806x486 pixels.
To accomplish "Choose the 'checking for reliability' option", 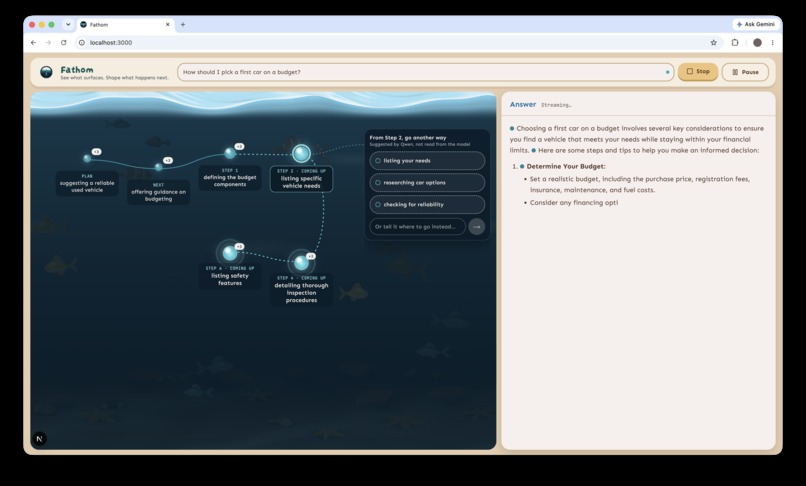I will pos(427,204).
